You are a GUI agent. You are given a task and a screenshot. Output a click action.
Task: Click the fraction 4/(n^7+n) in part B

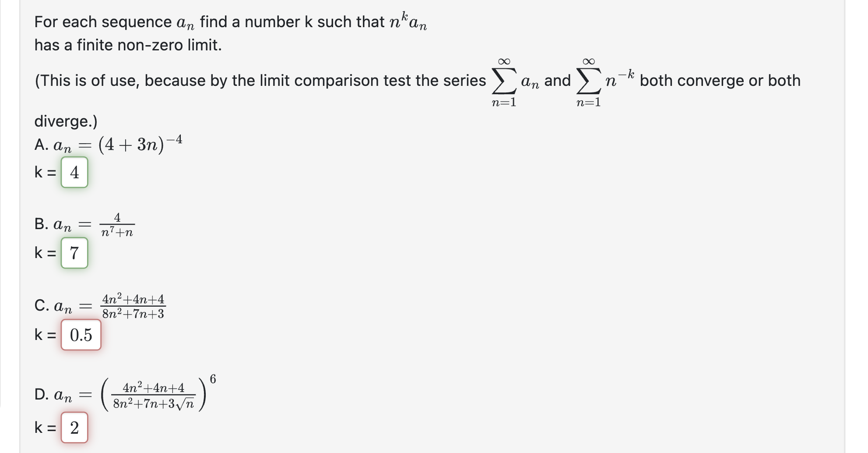(117, 224)
